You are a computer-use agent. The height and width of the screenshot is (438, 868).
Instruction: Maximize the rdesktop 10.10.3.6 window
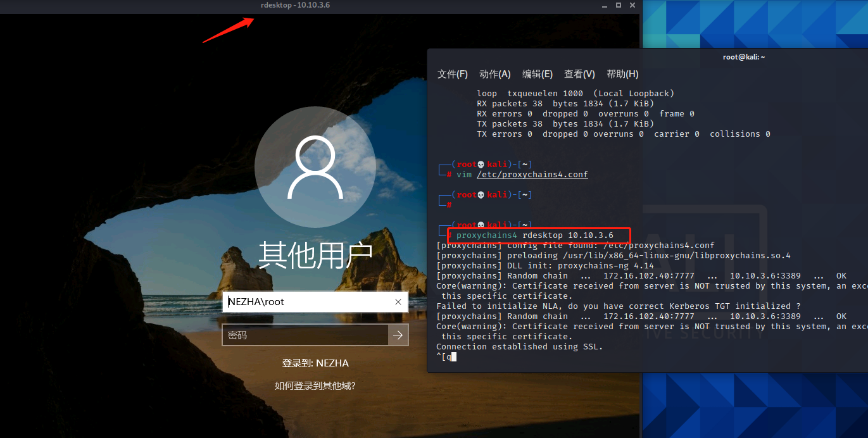(x=619, y=5)
